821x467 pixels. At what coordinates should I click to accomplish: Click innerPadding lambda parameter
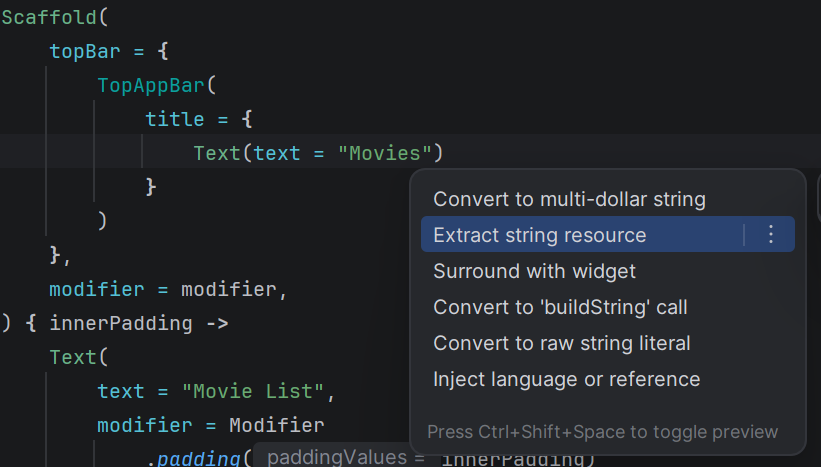click(121, 323)
